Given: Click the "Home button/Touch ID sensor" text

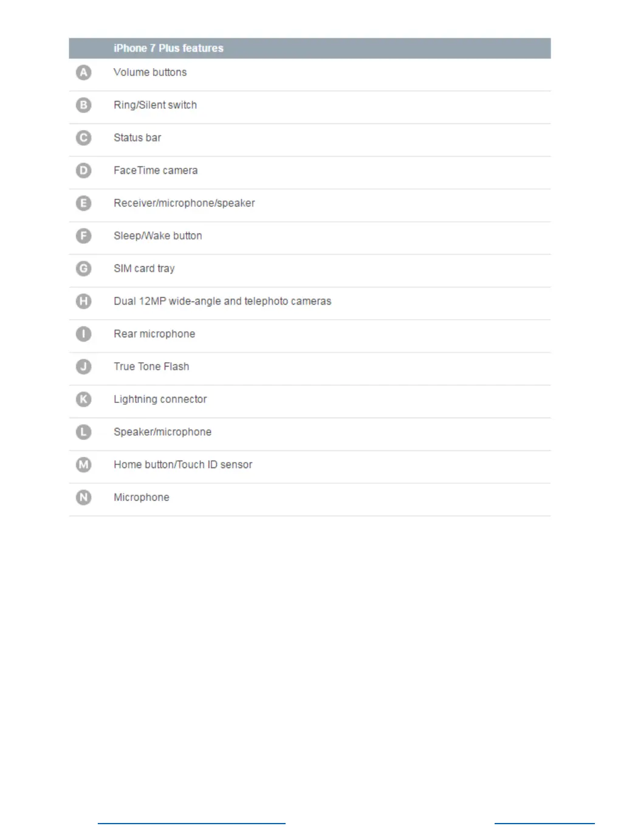Looking at the screenshot, I should (x=183, y=465).
